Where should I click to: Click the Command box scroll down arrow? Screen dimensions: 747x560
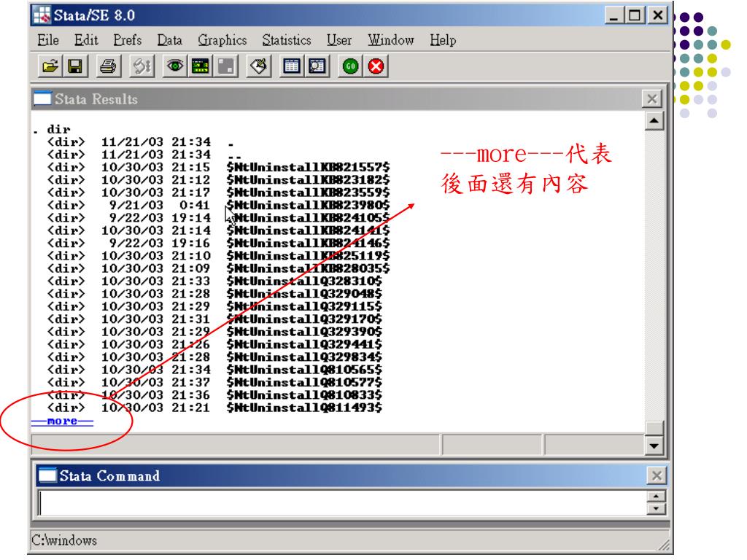[656, 508]
